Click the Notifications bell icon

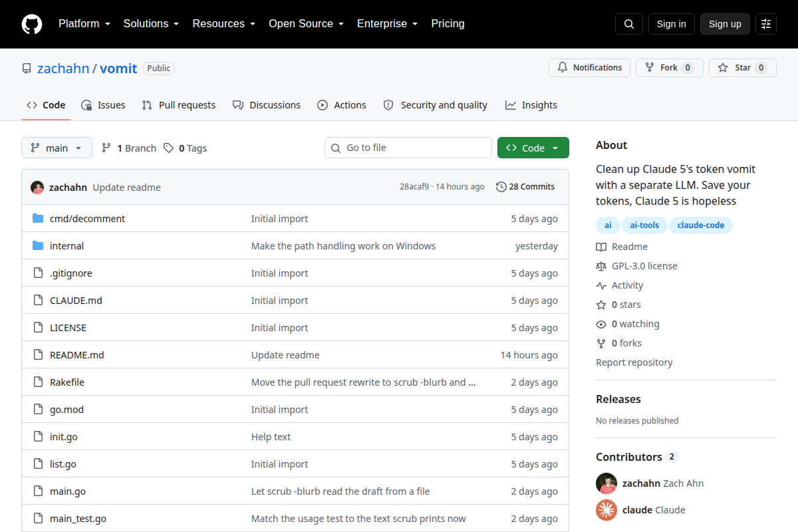click(563, 68)
